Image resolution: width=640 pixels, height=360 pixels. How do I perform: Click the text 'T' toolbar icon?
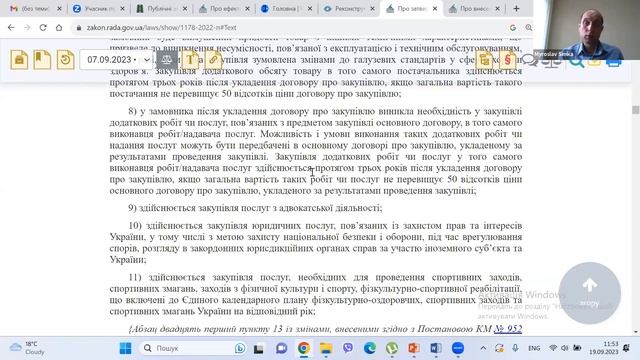pyautogui.click(x=190, y=60)
